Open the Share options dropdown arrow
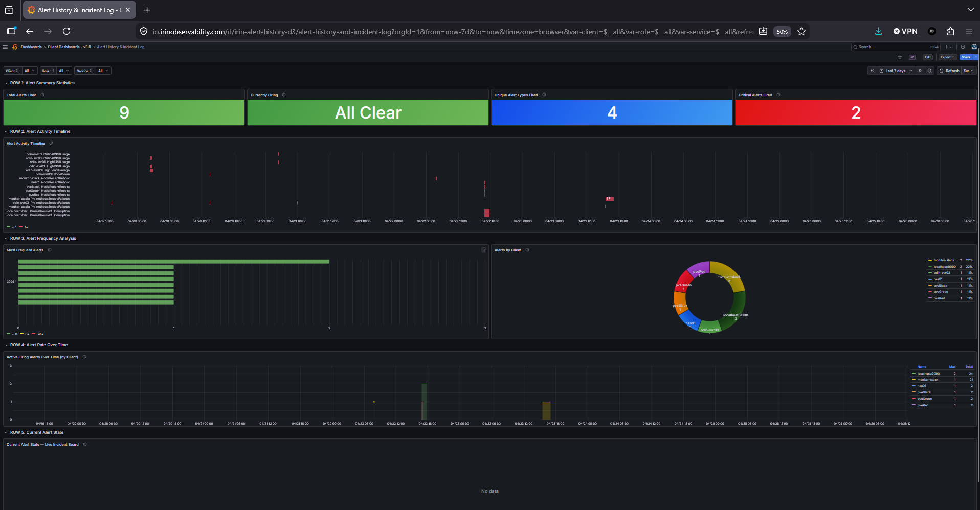Image resolution: width=980 pixels, height=510 pixels. pyautogui.click(x=976, y=57)
